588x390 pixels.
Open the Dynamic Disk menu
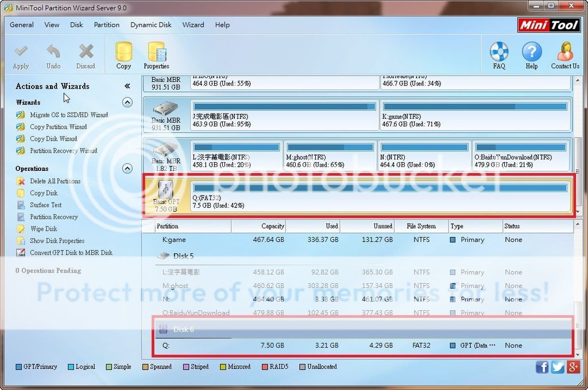(151, 25)
